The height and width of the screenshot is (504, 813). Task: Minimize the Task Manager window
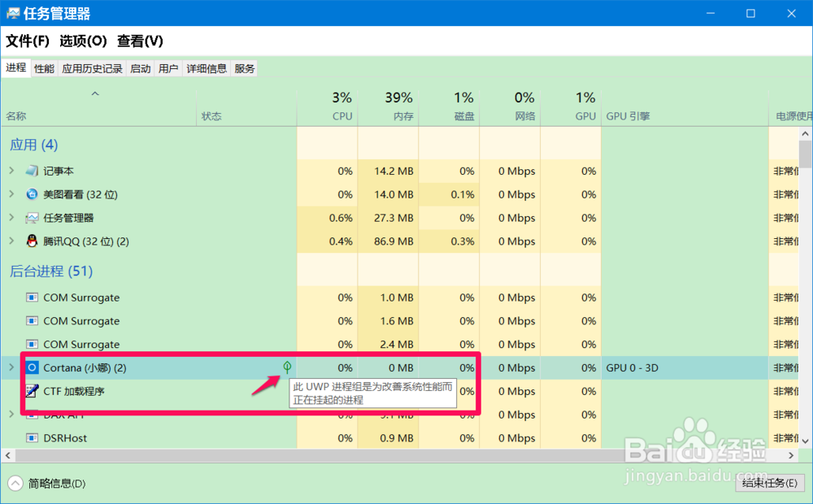click(x=711, y=14)
